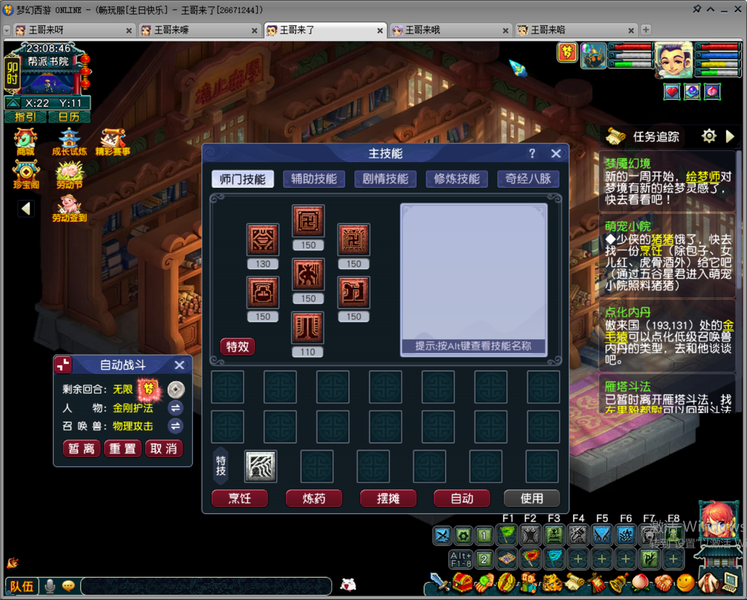747x600 pixels.
Task: Expand the left icon sidebar arrow
Action: tap(26, 208)
